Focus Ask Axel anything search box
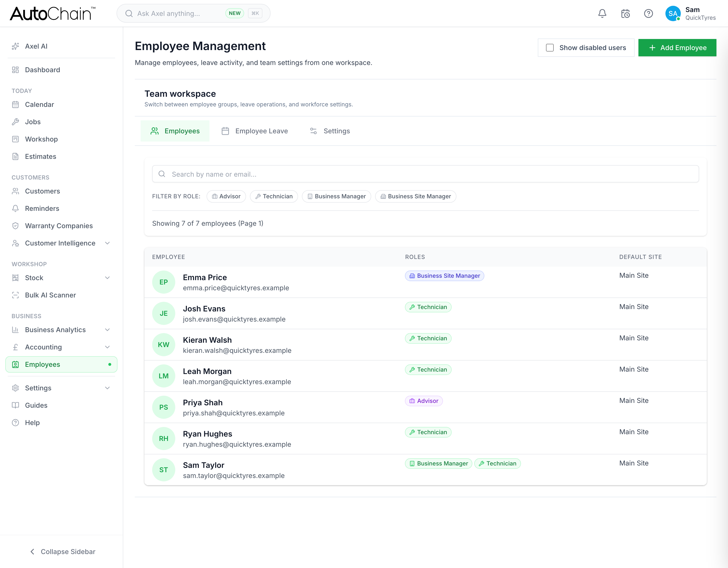Viewport: 728px width, 568px height. tap(193, 13)
